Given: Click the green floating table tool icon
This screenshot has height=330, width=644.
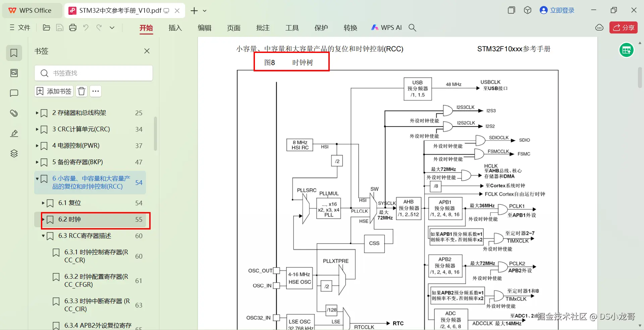Looking at the screenshot, I should click(x=626, y=50).
